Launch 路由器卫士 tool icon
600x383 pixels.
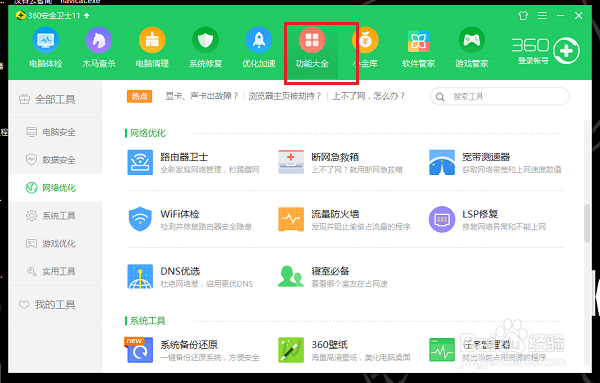coord(140,162)
